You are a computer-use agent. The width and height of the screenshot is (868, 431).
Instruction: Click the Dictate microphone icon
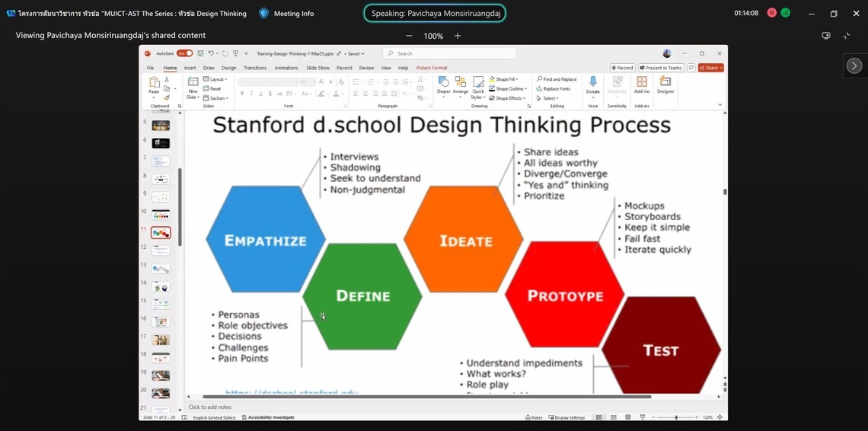[x=592, y=82]
